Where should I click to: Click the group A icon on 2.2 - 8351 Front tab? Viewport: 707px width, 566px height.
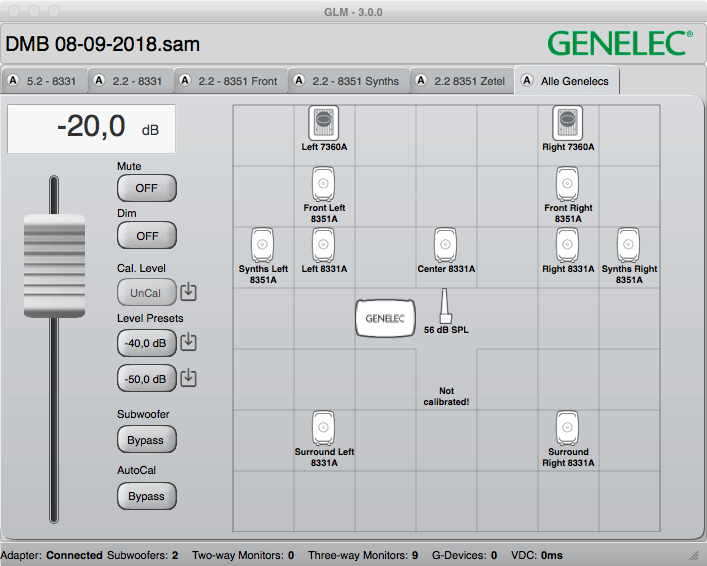184,80
